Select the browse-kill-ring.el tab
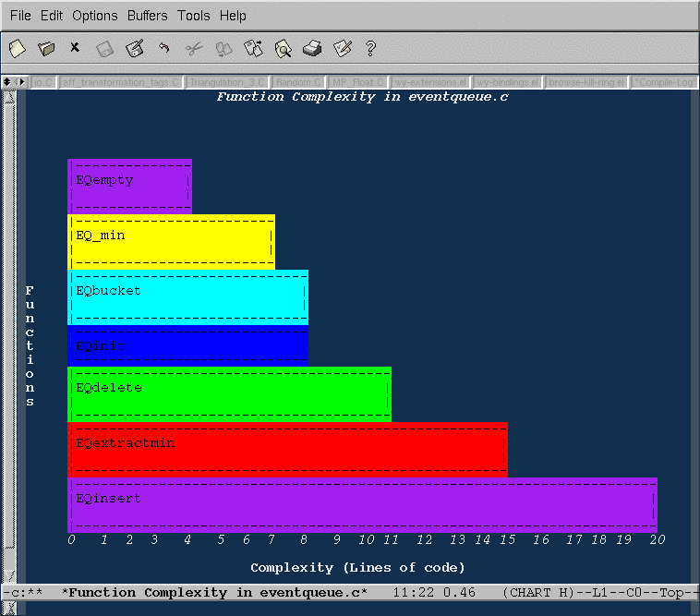The height and width of the screenshot is (616, 700). [x=586, y=82]
